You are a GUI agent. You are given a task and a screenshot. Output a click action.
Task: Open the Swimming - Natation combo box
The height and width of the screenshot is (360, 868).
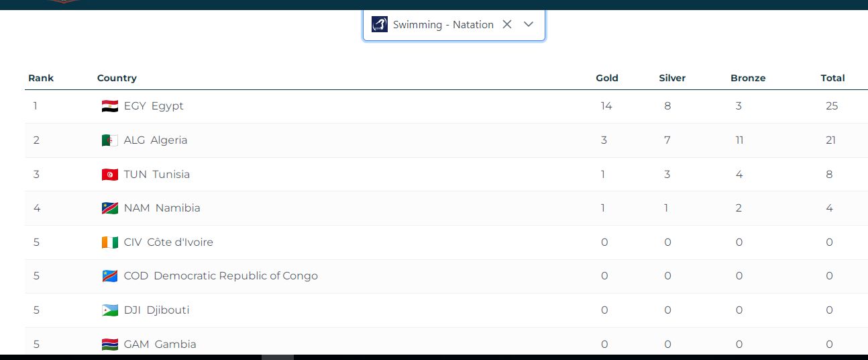click(443, 25)
